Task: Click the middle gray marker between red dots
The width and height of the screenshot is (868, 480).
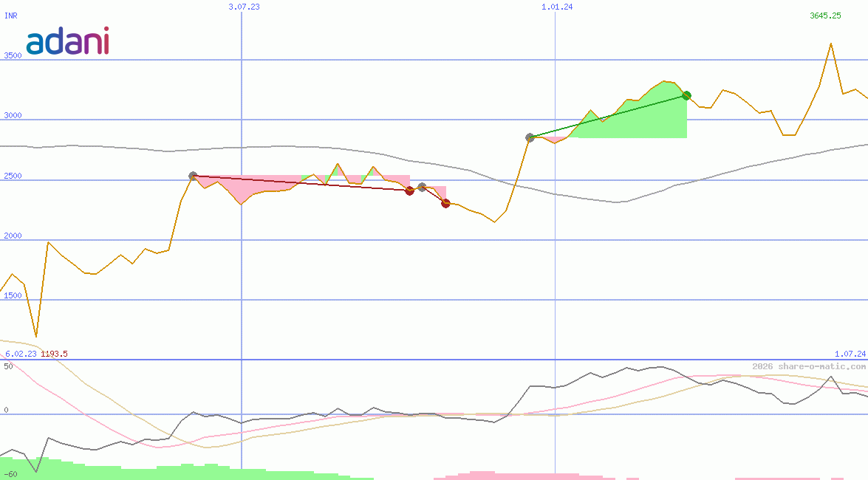Action: point(423,187)
